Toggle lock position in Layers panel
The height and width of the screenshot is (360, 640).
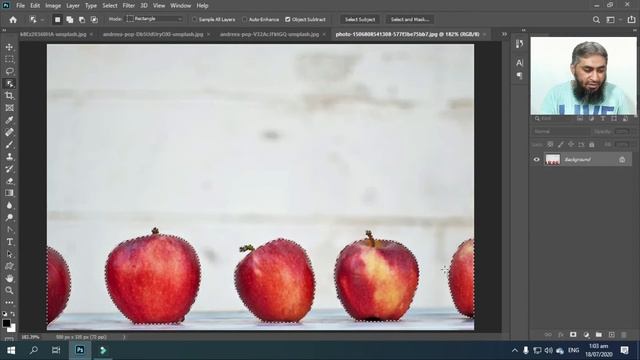571,144
